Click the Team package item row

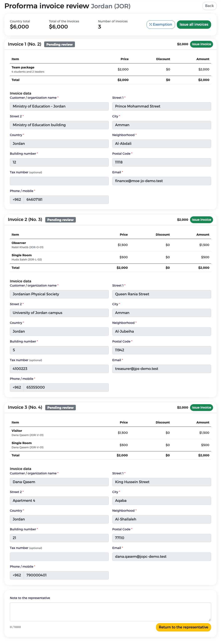tap(110, 70)
